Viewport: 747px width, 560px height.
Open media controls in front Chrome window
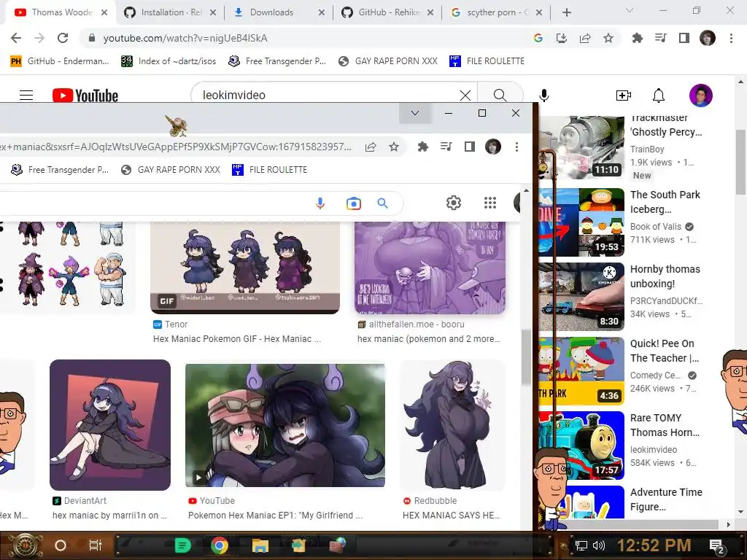tap(446, 147)
